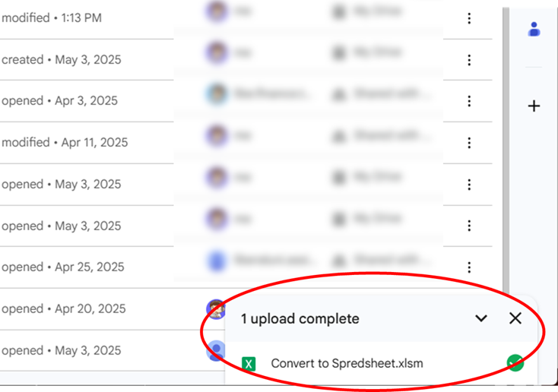The height and width of the screenshot is (392, 558).
Task: Click the green upload complete checkmark
Action: [515, 363]
